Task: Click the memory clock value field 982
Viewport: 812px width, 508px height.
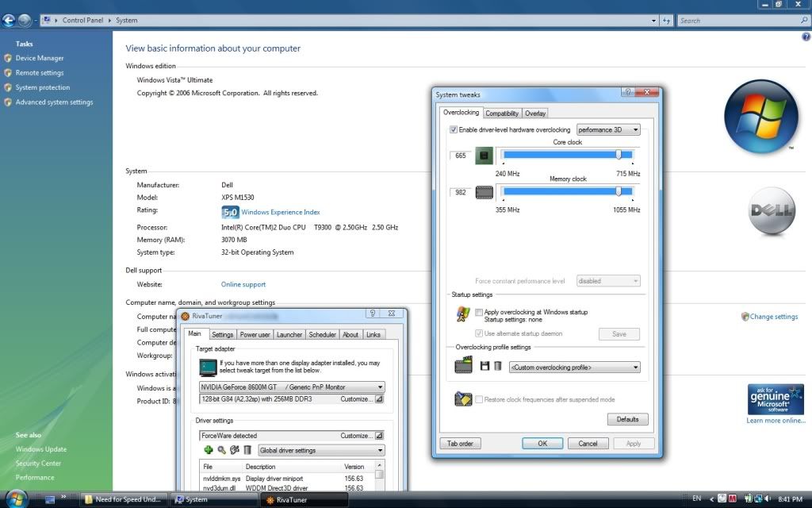Action: 461,192
